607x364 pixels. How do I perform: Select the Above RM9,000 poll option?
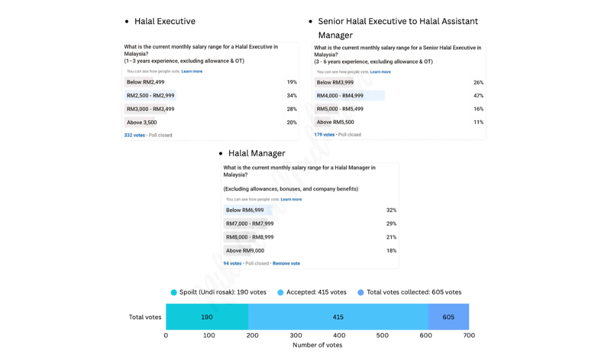[245, 251]
